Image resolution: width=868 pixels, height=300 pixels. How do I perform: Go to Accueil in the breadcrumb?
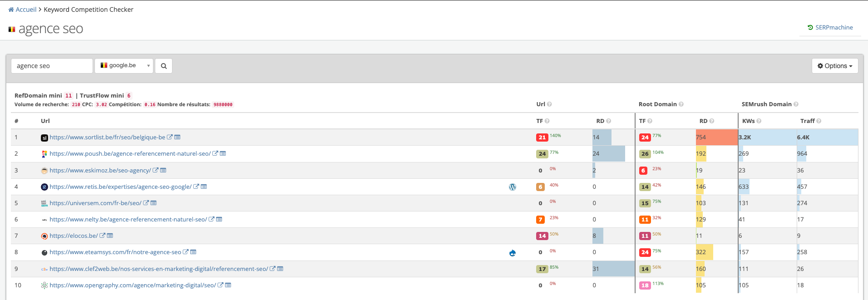point(26,10)
